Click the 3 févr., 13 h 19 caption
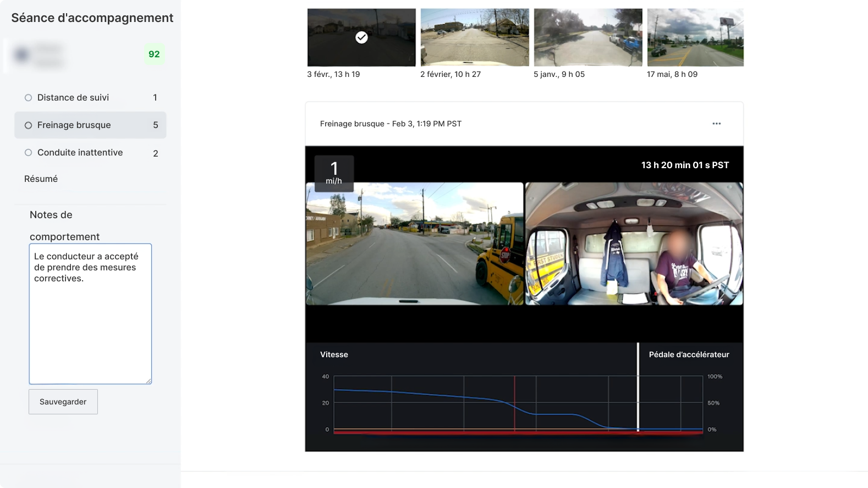This screenshot has height=488, width=868. (333, 74)
